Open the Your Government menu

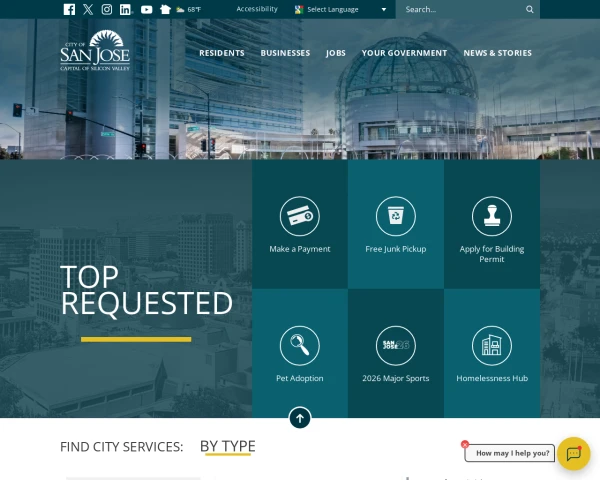pos(404,53)
